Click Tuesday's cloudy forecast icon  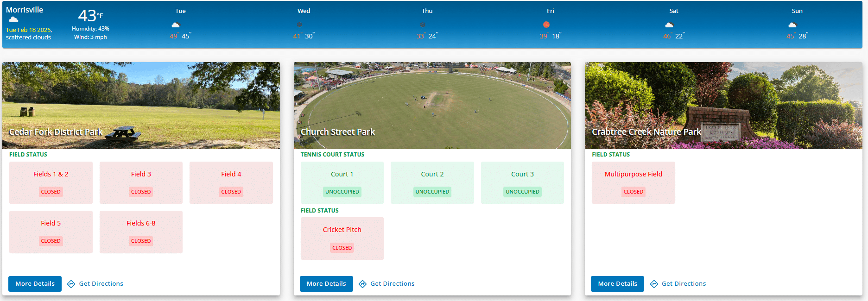(x=176, y=25)
